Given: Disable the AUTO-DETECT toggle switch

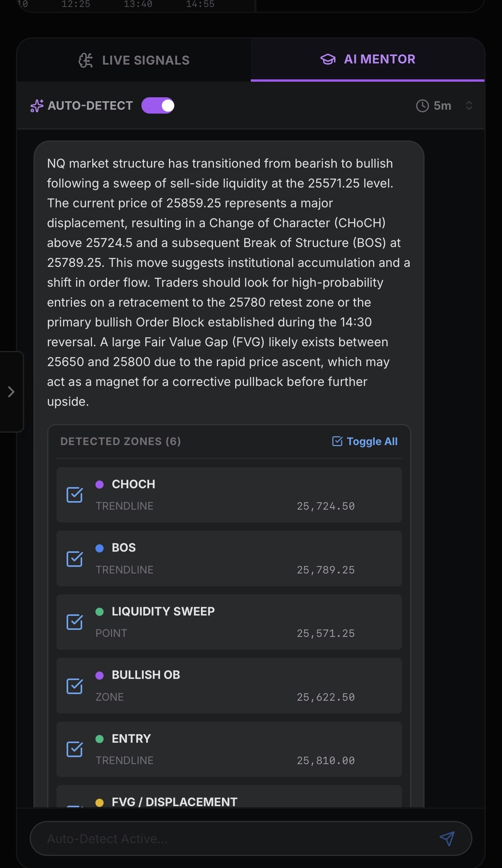Looking at the screenshot, I should (157, 105).
